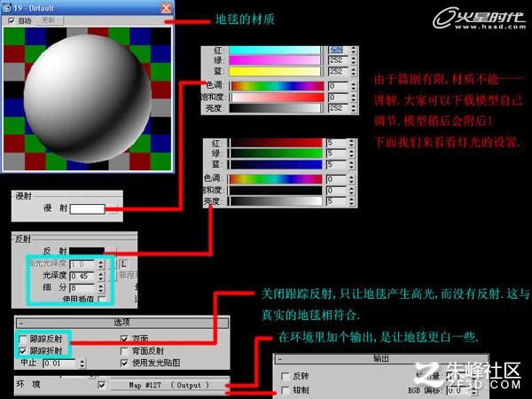Click the 高光光泽度 field showing 1.0
532x399 pixels.
(83, 264)
